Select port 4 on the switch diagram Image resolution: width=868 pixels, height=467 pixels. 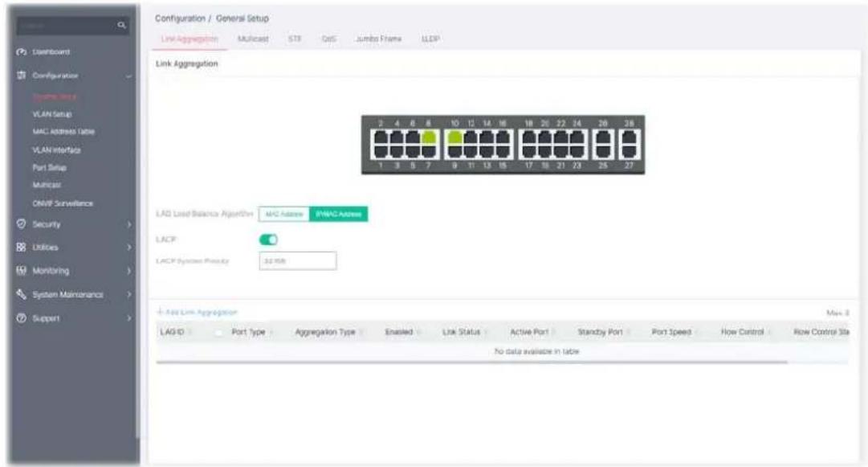coord(397,137)
